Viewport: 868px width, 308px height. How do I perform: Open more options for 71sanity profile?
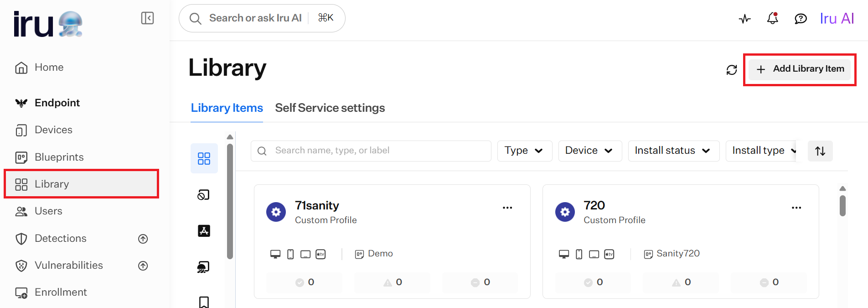coord(507,208)
